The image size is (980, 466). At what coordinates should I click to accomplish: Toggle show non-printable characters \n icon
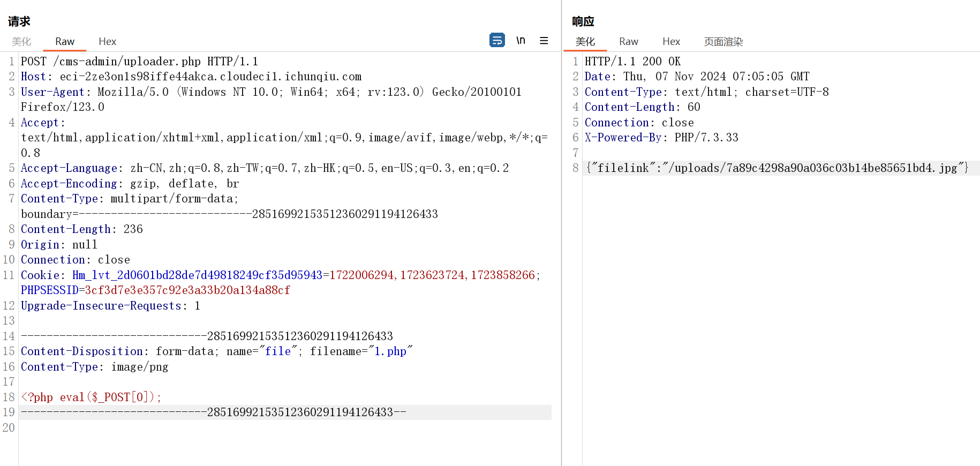[521, 40]
